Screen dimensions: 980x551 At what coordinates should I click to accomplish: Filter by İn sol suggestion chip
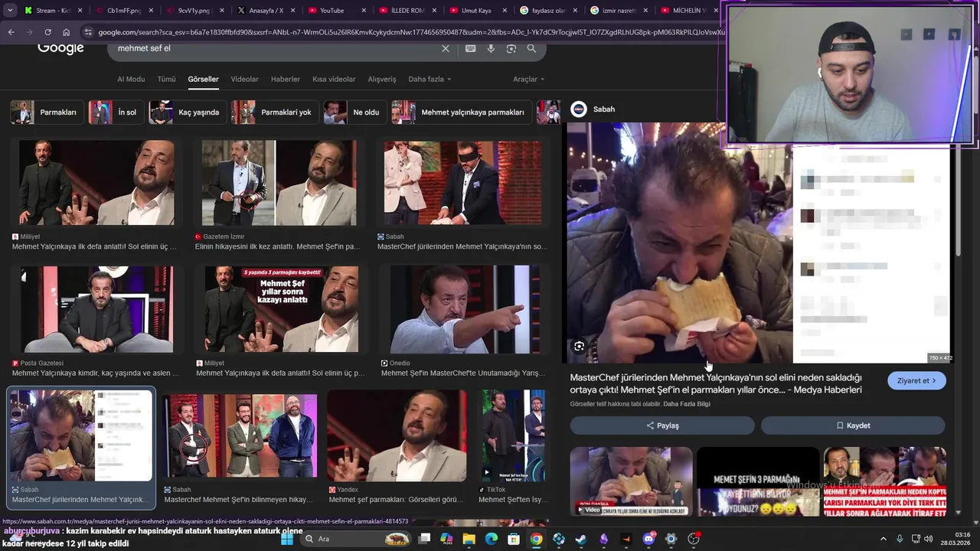[115, 112]
